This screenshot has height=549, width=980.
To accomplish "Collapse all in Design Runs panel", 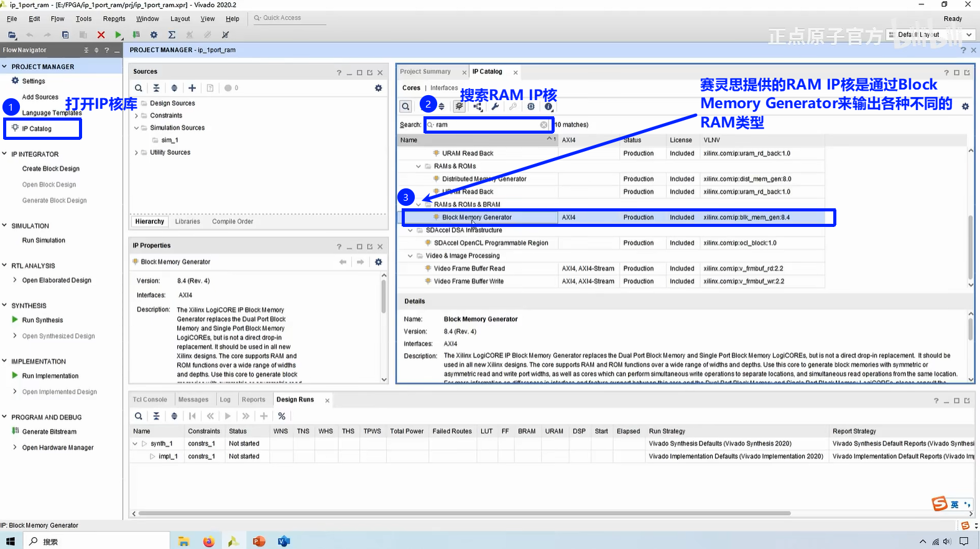I will [156, 416].
